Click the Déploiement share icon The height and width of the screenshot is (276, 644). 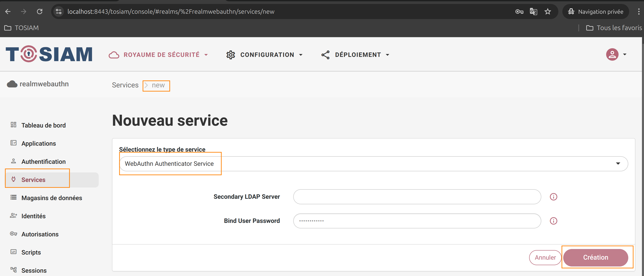point(325,55)
